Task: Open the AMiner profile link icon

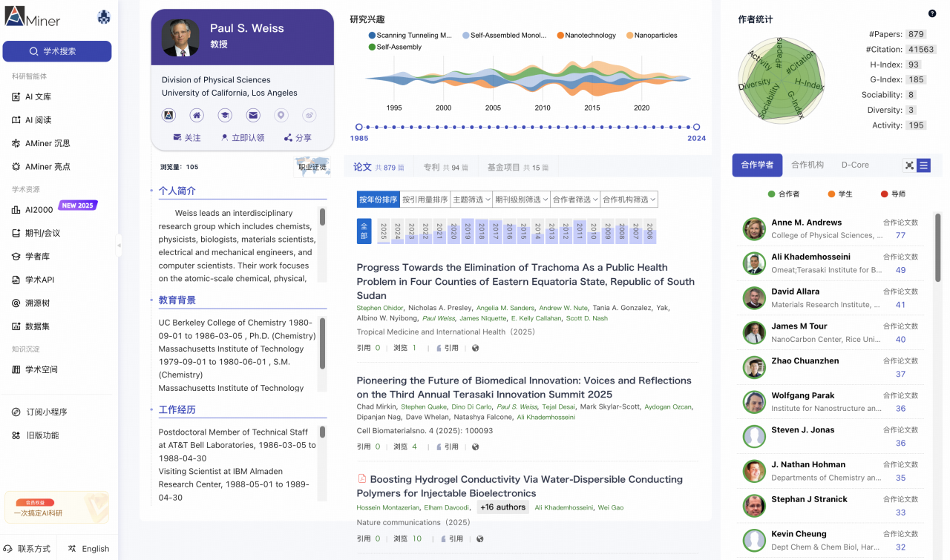Action: coord(168,115)
